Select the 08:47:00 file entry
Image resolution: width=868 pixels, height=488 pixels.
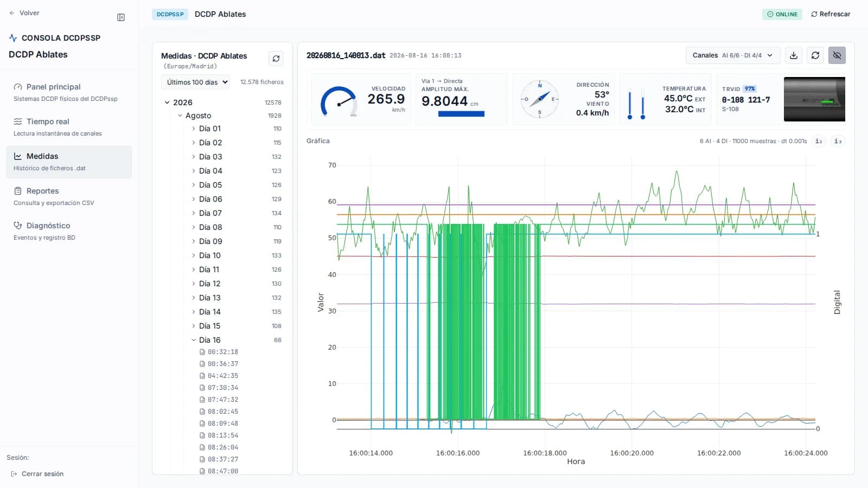[222, 471]
